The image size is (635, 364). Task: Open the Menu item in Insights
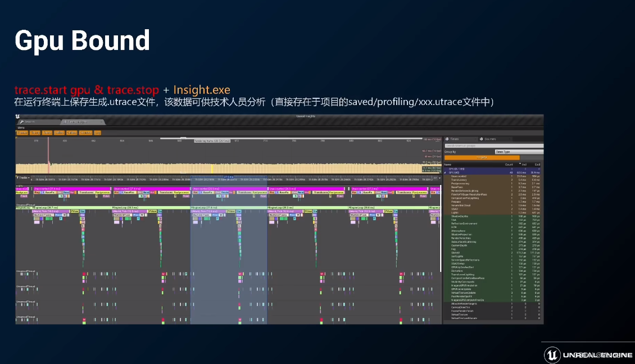click(x=21, y=128)
